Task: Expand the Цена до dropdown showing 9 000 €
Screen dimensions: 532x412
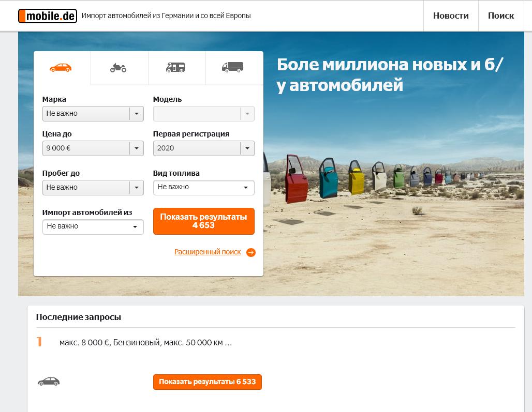Action: 93,148
